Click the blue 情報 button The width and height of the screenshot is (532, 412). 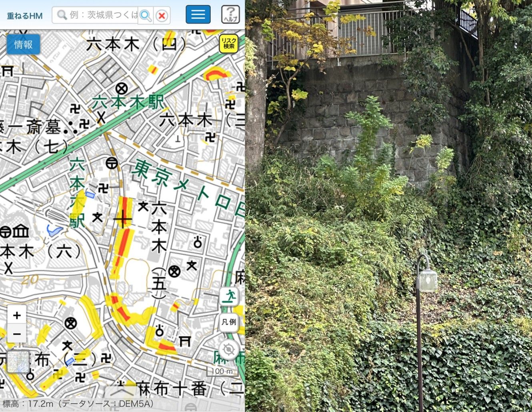tap(23, 44)
